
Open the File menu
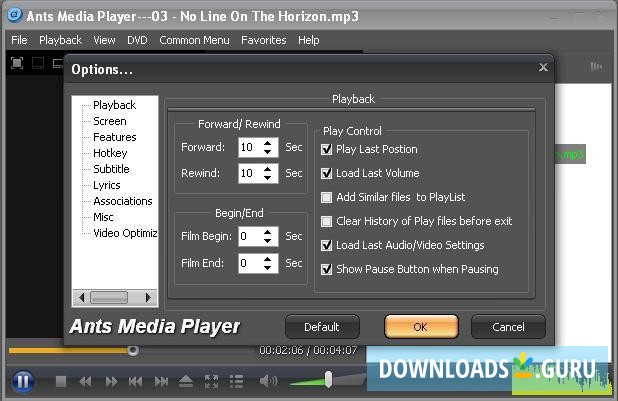19,40
